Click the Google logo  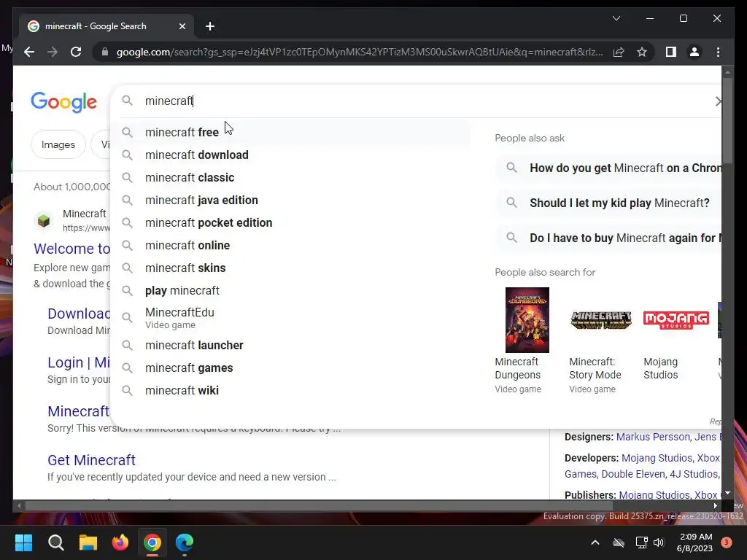click(64, 102)
